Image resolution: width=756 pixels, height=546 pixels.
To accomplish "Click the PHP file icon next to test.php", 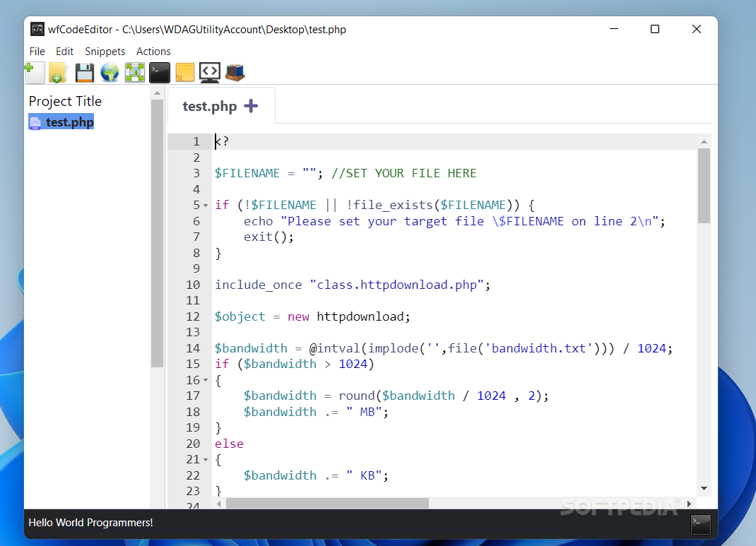I will [35, 123].
